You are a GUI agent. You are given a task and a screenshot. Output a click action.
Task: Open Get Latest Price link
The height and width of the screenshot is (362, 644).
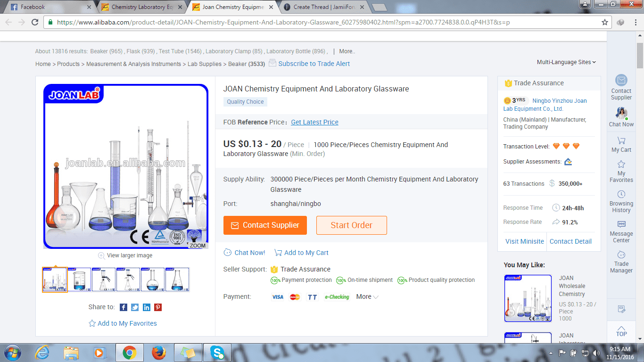[314, 122]
